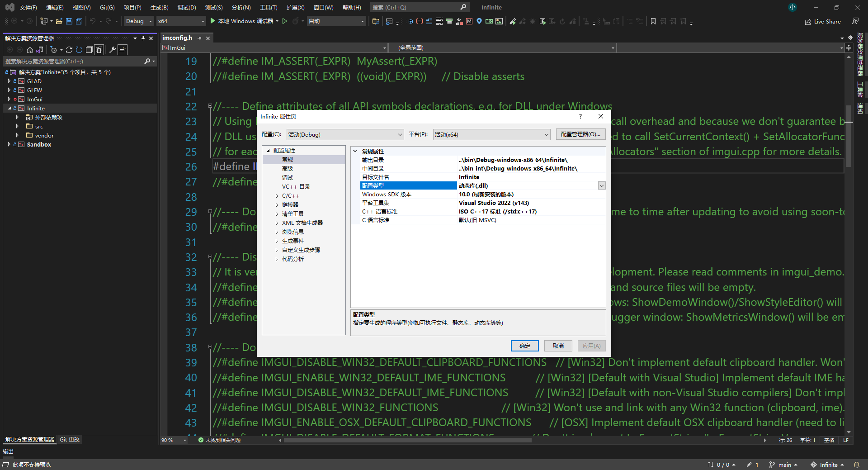Open notifications bell in the status bar
868x470 pixels.
click(x=856, y=465)
